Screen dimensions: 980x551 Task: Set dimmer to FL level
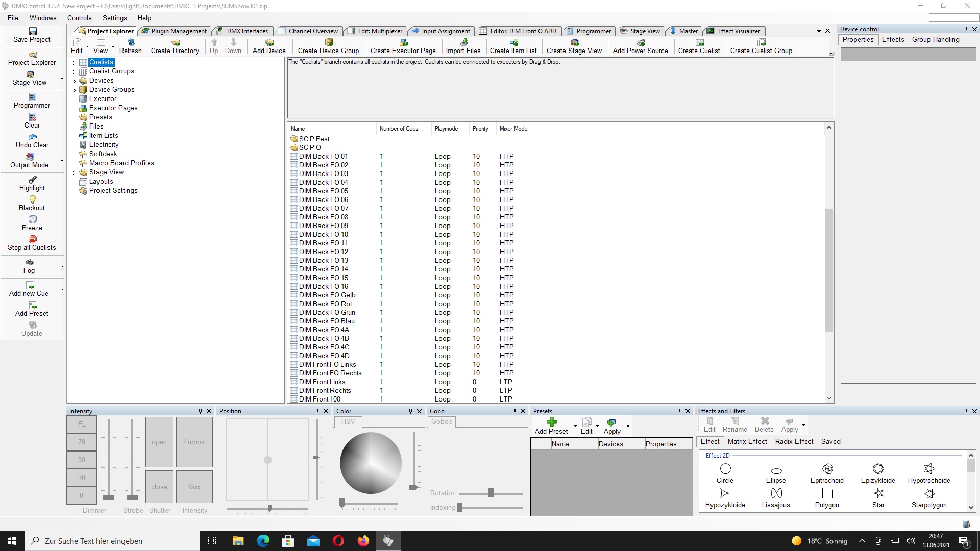tap(82, 424)
